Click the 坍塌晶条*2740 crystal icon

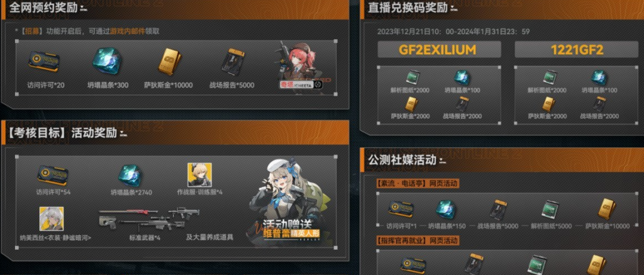[x=131, y=175]
